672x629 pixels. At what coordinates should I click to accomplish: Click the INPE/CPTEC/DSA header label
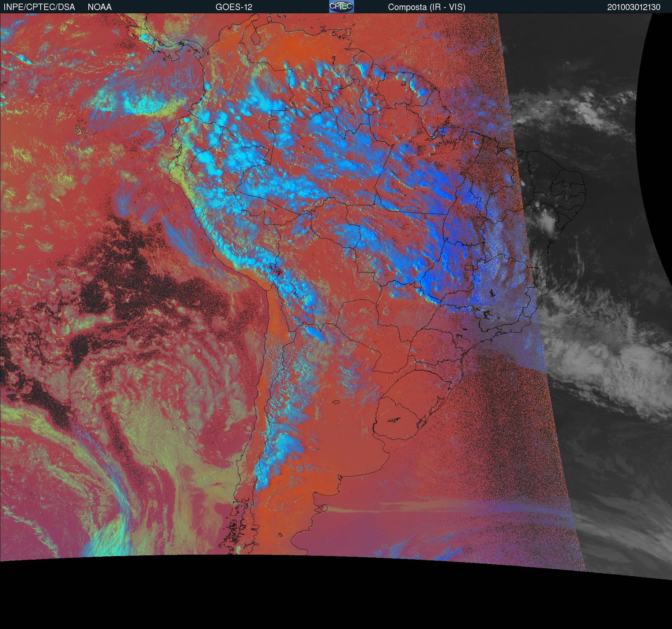pos(39,7)
